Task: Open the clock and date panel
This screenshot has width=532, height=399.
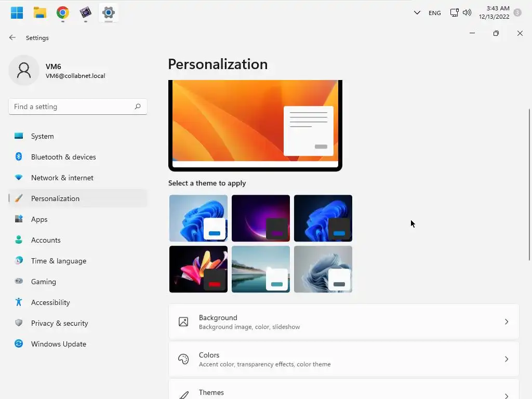Action: (494, 12)
